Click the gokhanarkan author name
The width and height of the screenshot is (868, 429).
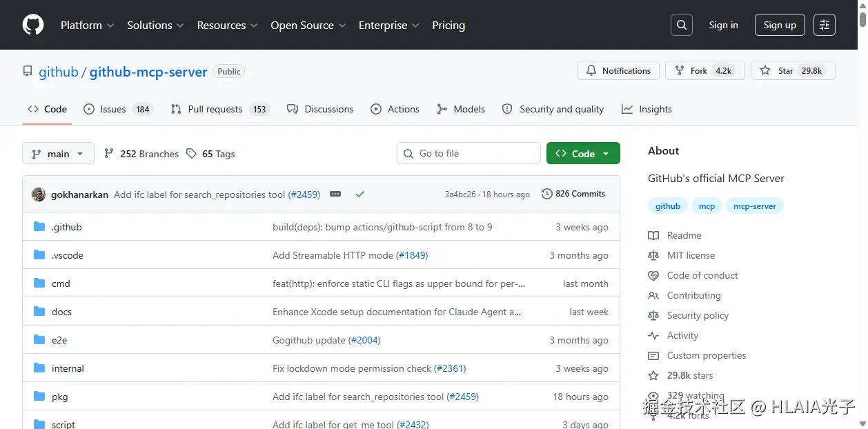(79, 194)
